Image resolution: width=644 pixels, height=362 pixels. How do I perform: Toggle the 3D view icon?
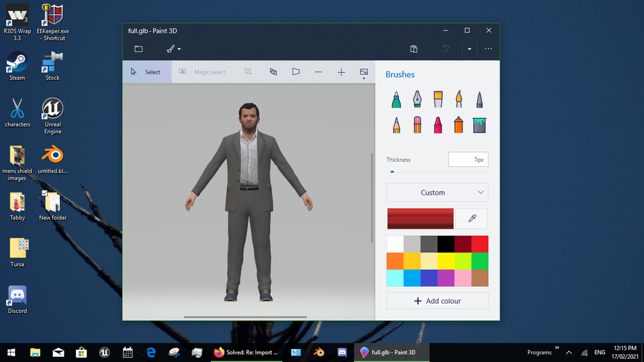[273, 72]
